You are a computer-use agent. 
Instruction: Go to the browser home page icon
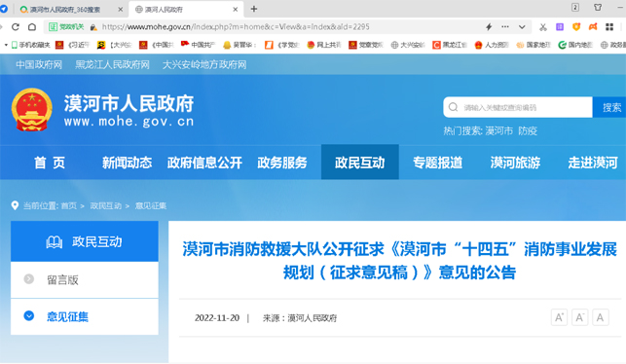click(32, 26)
